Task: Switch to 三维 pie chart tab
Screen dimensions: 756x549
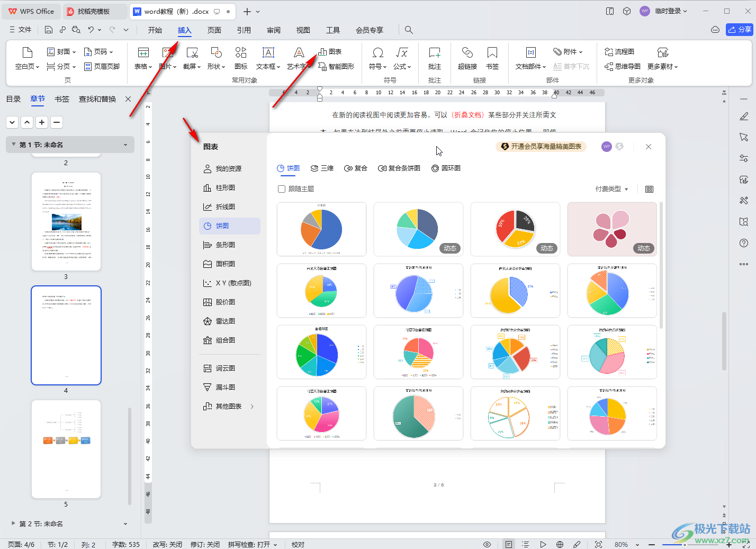Action: pyautogui.click(x=322, y=168)
